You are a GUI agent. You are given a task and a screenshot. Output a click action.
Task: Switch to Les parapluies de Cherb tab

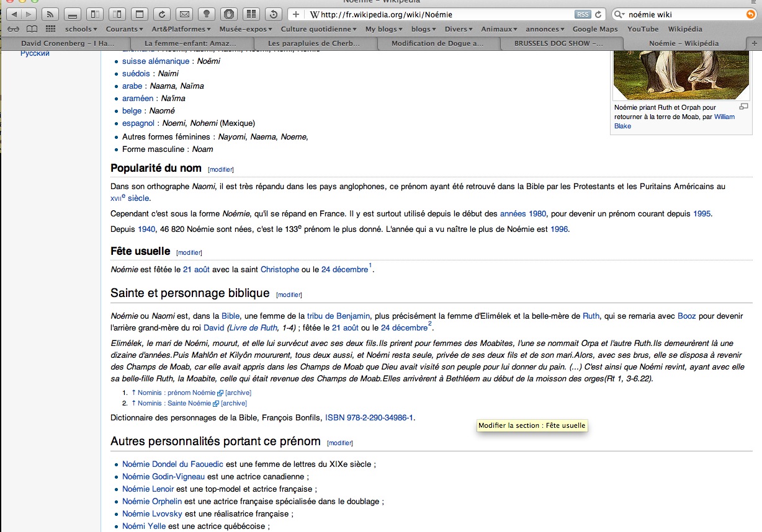(x=313, y=43)
